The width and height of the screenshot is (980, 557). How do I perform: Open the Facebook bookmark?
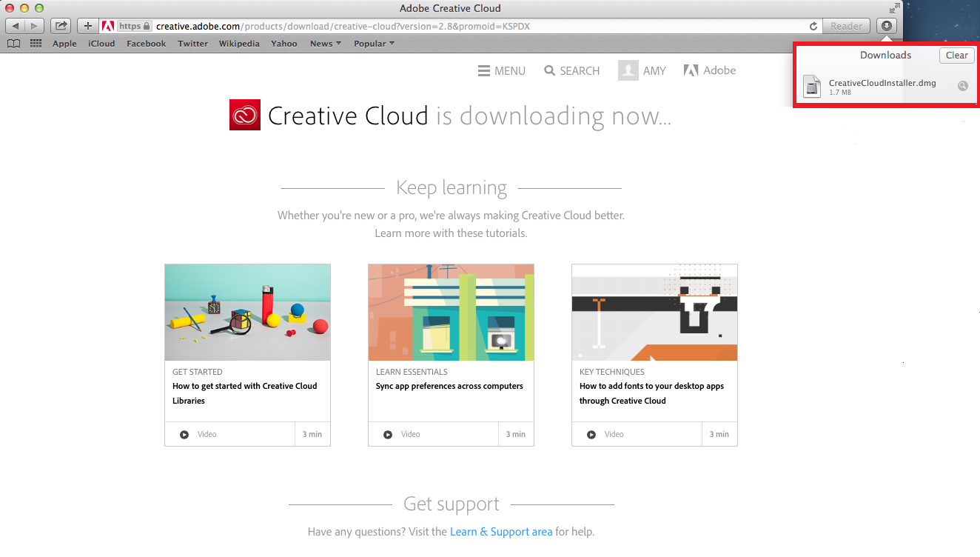pyautogui.click(x=147, y=44)
